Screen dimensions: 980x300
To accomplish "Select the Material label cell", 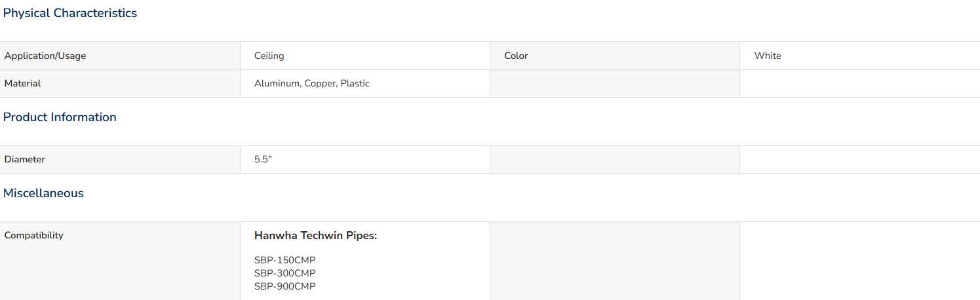I will tap(120, 83).
